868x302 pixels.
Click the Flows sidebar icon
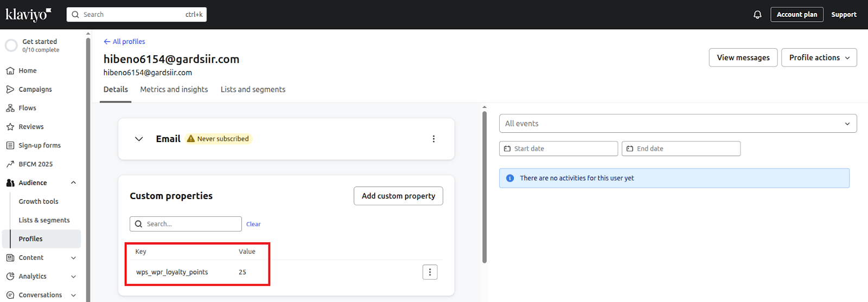pyautogui.click(x=10, y=108)
